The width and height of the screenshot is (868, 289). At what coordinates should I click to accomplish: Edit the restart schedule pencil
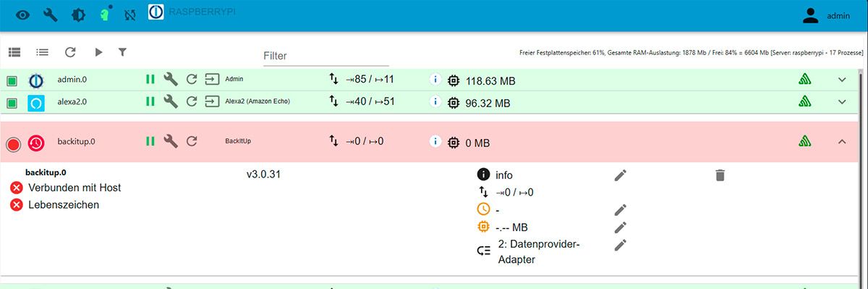(620, 209)
